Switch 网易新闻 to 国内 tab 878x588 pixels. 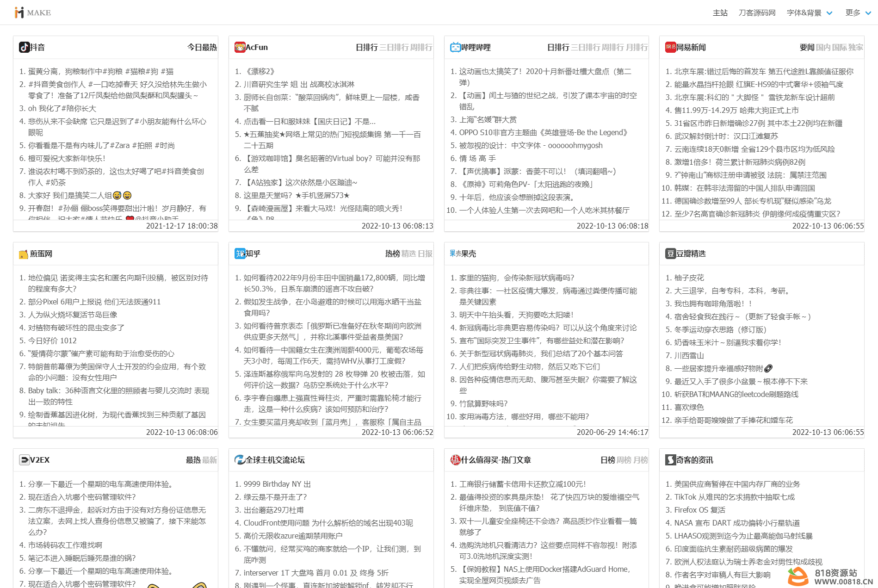(x=823, y=47)
